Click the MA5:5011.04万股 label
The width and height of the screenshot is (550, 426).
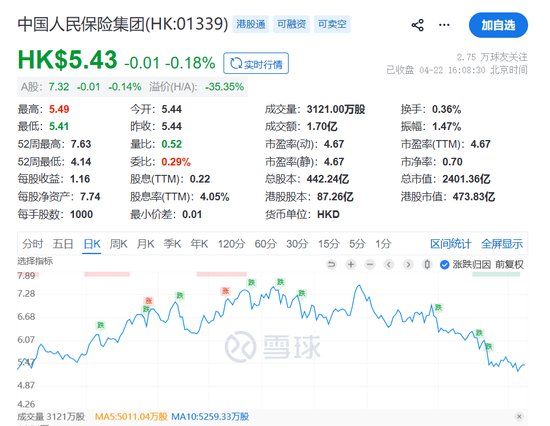[131, 417]
